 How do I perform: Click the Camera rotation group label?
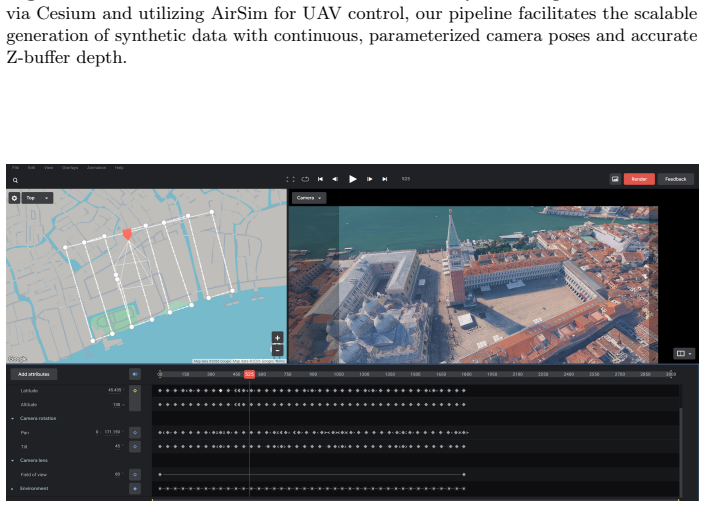[38, 418]
